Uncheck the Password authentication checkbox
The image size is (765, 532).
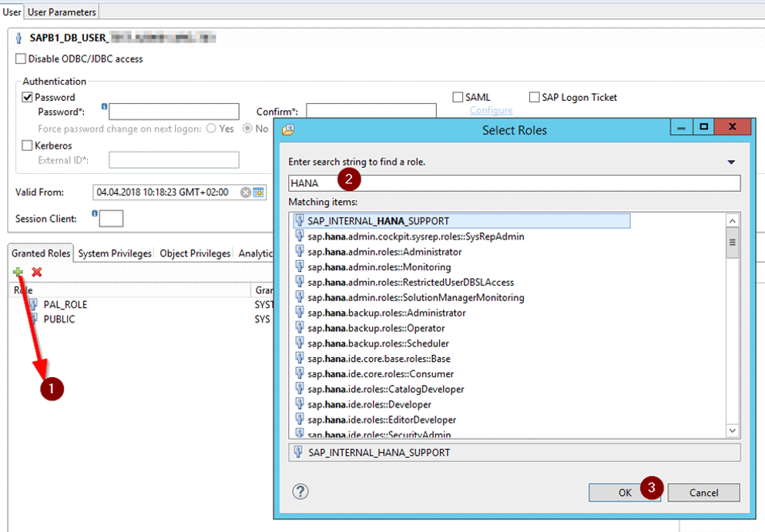pos(27,97)
